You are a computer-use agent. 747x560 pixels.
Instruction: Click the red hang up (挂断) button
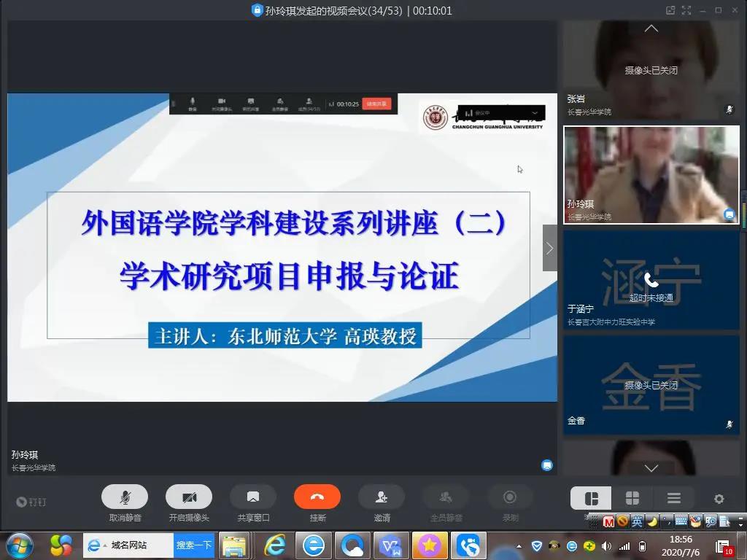coord(317,497)
